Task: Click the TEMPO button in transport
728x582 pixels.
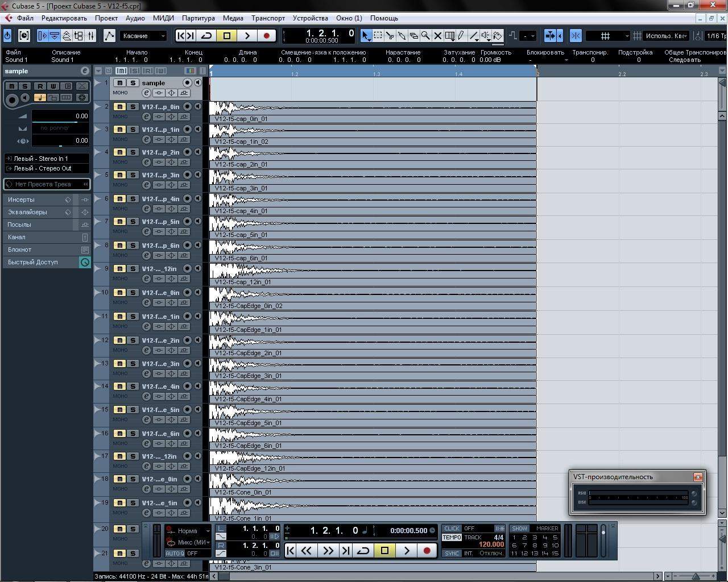Action: point(452,538)
